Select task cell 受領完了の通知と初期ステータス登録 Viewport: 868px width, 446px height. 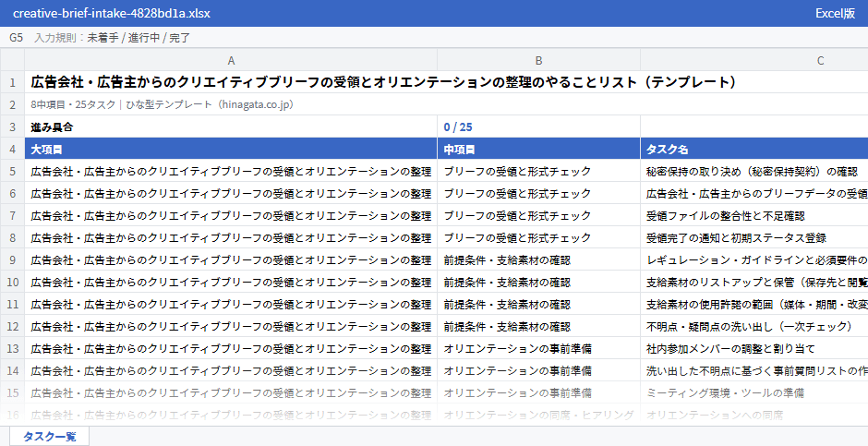(x=754, y=237)
